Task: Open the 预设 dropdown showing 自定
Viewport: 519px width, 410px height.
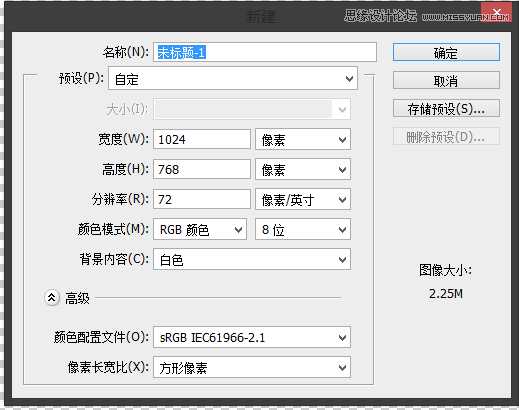Action: tap(233, 79)
